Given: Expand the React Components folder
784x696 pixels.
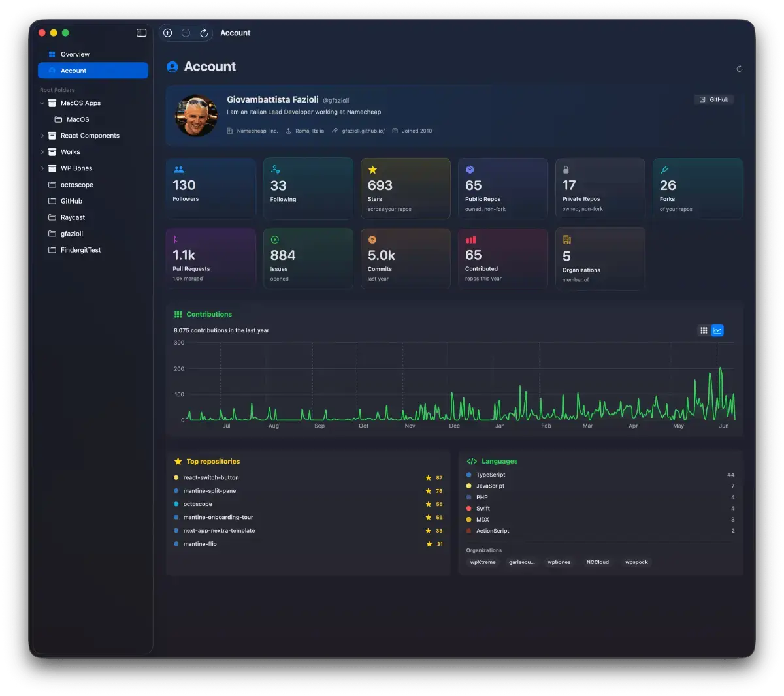Looking at the screenshot, I should point(42,136).
